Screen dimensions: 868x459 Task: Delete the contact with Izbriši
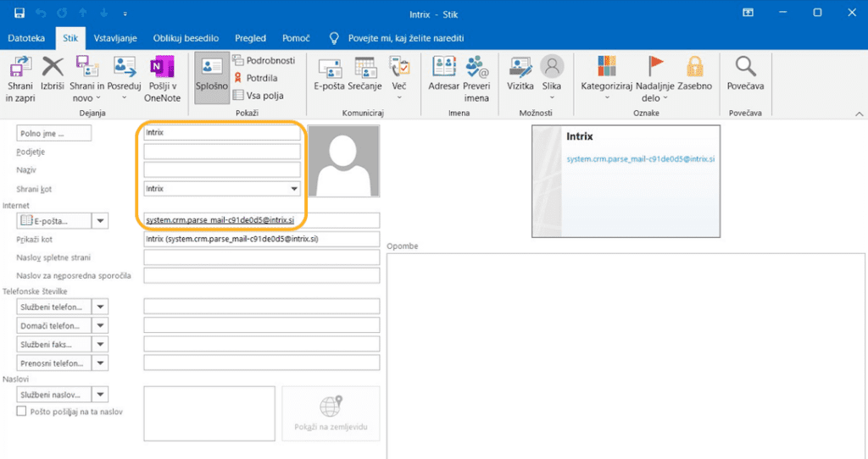pyautogui.click(x=53, y=73)
